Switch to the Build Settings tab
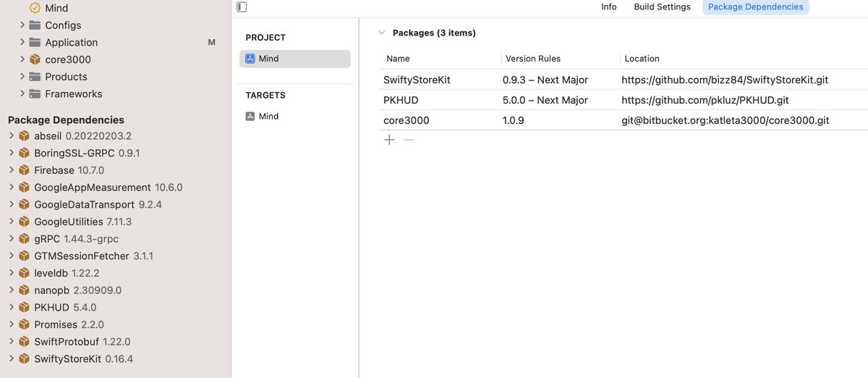 tap(662, 7)
